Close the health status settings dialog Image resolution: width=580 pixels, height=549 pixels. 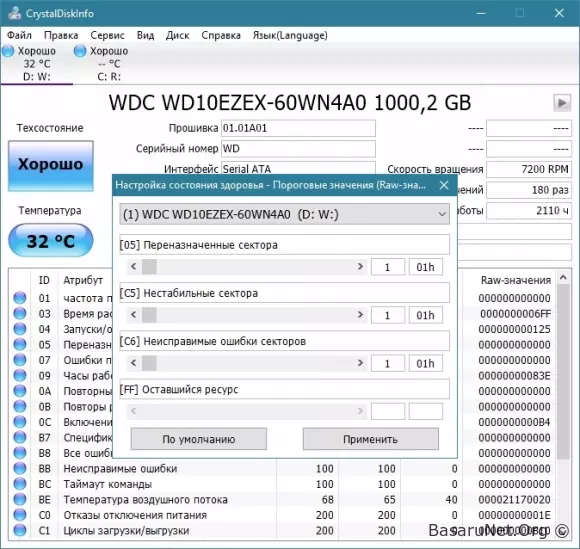click(444, 185)
